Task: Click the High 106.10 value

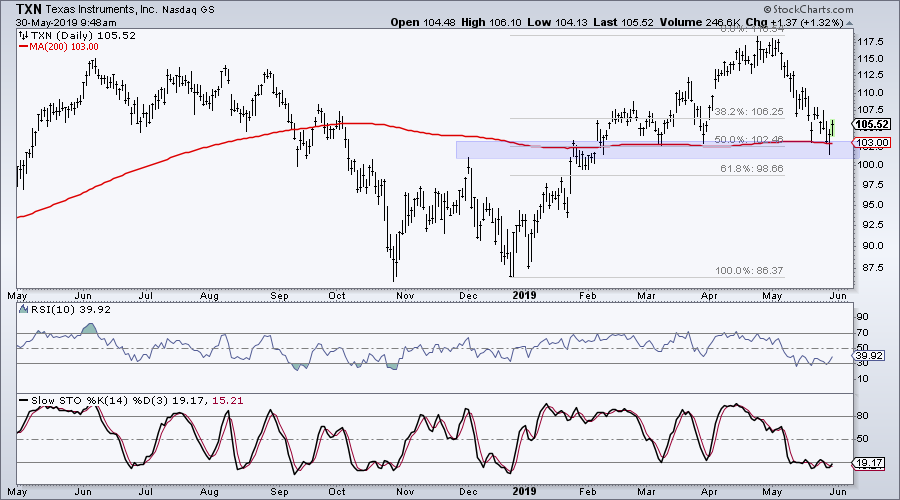Action: tap(491, 22)
